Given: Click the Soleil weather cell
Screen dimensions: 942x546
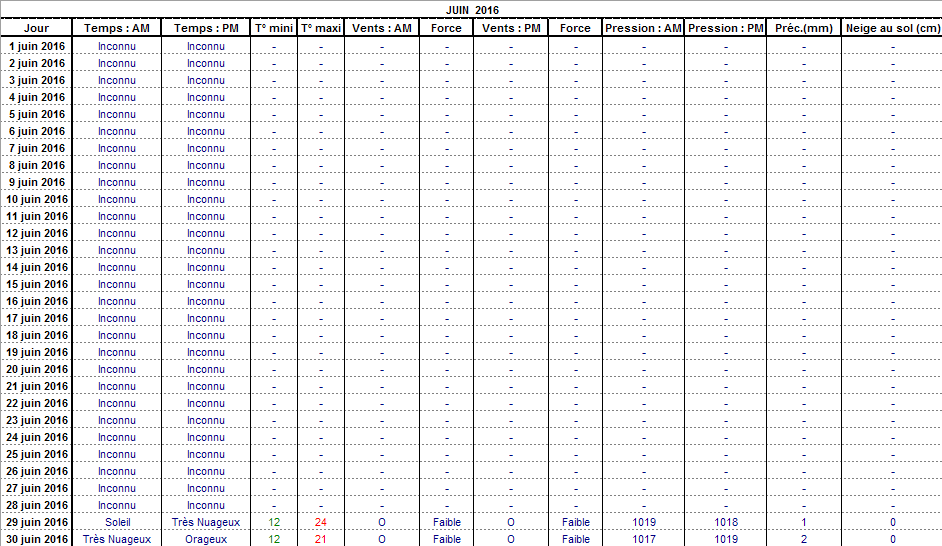Looking at the screenshot, I should coord(117,522).
